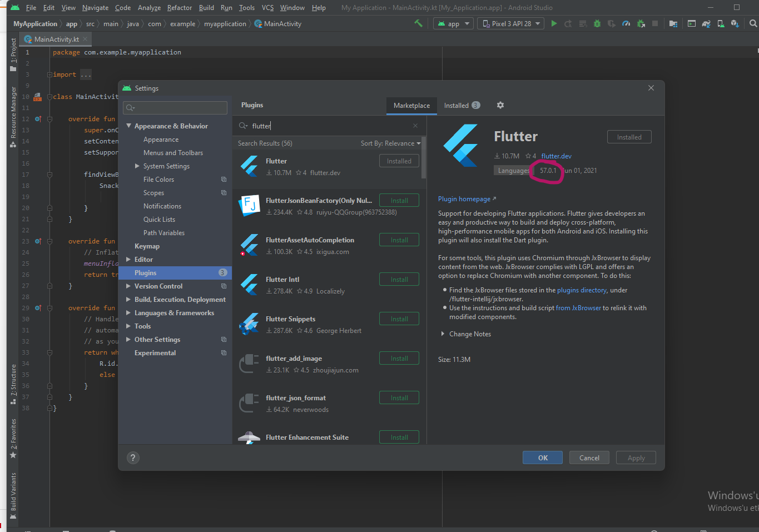Open AVD Manager from the toolbar
The width and height of the screenshot is (759, 532).
721,23
